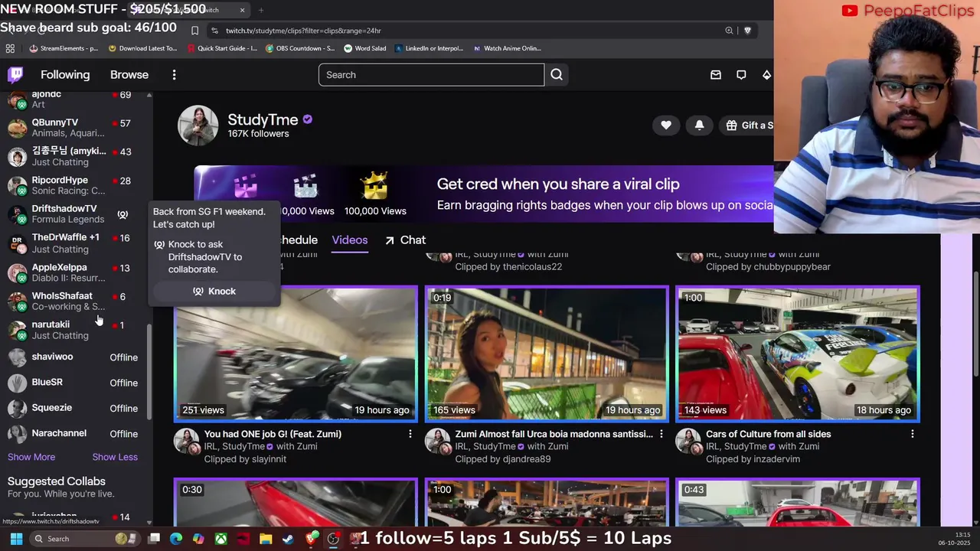
Task: Click into the Twitch search field
Action: coord(431,74)
